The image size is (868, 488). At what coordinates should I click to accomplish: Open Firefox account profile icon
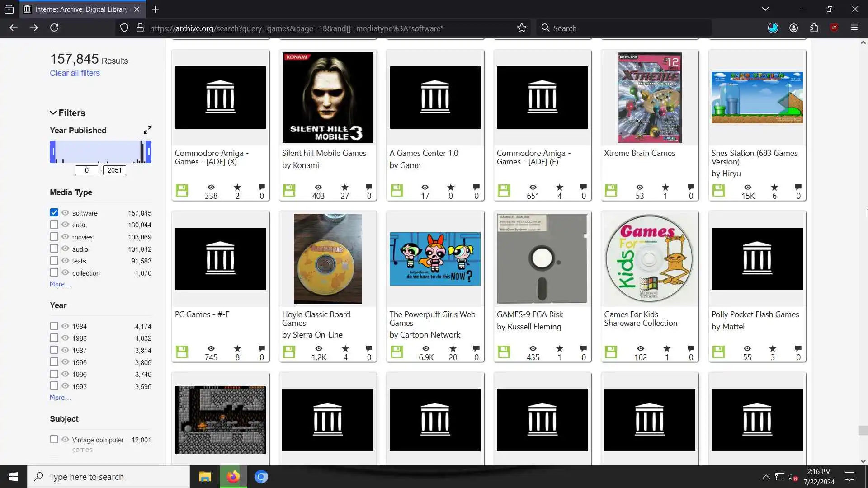[793, 28]
